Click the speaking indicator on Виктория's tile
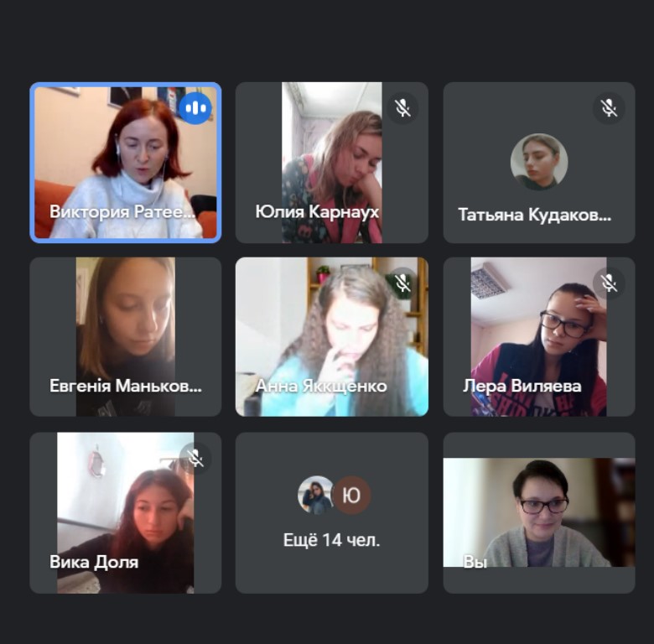The width and height of the screenshot is (654, 644). tap(195, 108)
